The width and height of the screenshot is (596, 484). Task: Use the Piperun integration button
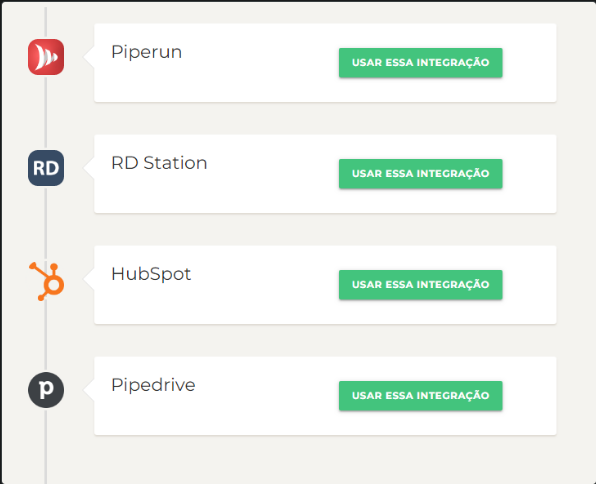[x=420, y=63]
